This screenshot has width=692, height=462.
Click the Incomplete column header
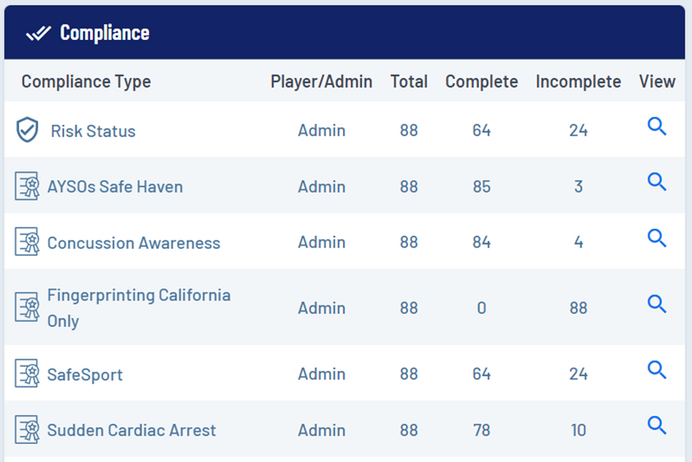tap(578, 82)
